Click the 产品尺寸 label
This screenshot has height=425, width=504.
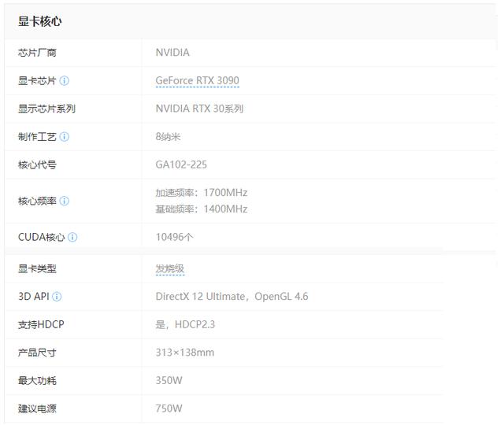[x=37, y=353]
